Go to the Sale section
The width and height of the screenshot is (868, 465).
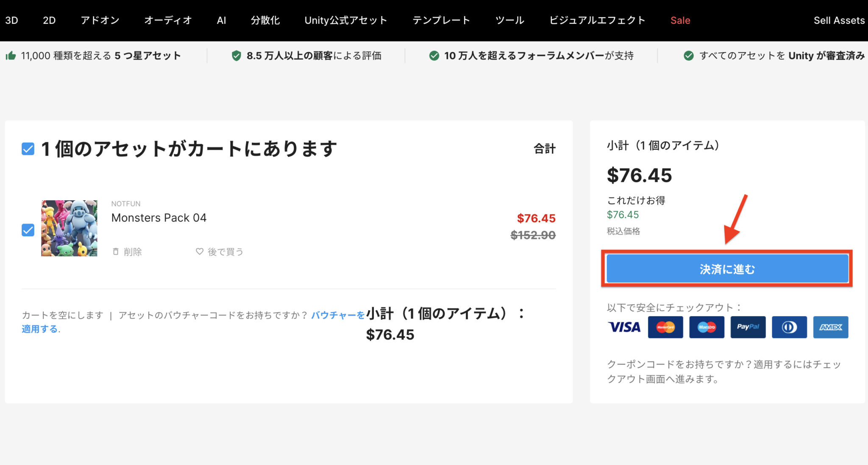(x=680, y=20)
